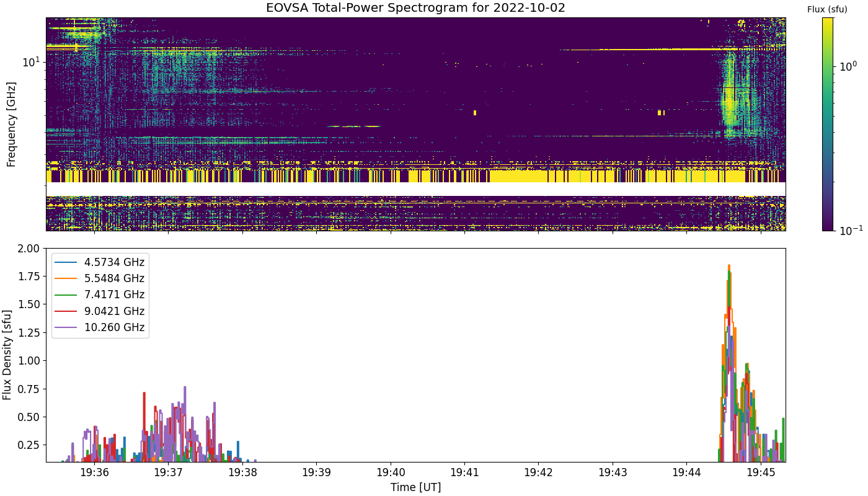
Task: Click the 10.260 GHz legend entry
Action: [100, 327]
